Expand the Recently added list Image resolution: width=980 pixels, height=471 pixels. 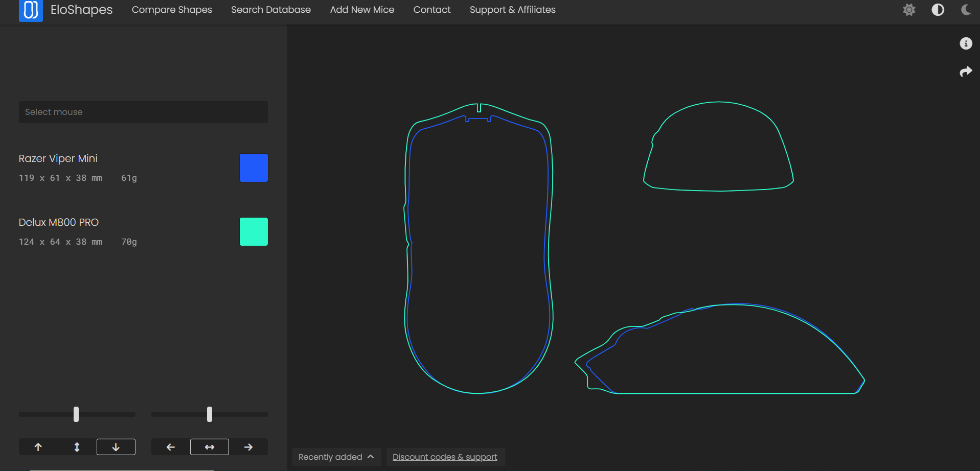pos(336,457)
